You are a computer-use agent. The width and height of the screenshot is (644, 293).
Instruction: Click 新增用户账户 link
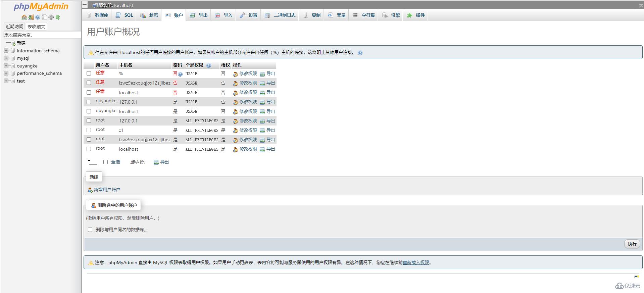(x=107, y=190)
